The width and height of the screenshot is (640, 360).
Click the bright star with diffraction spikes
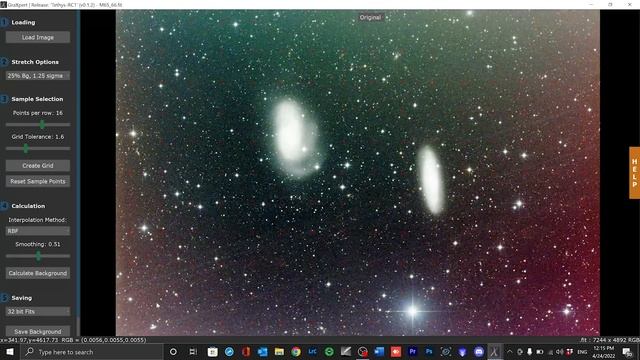point(413,312)
